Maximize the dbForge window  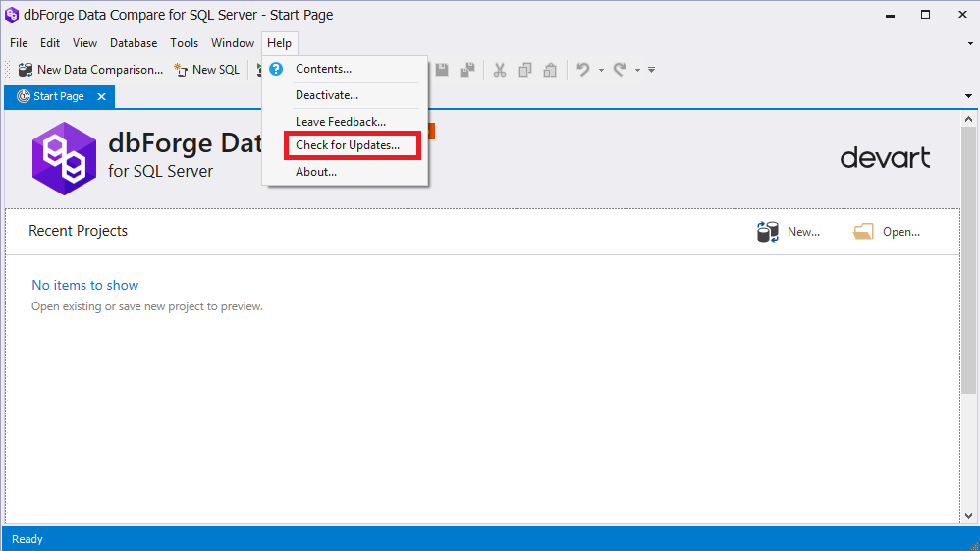(926, 15)
